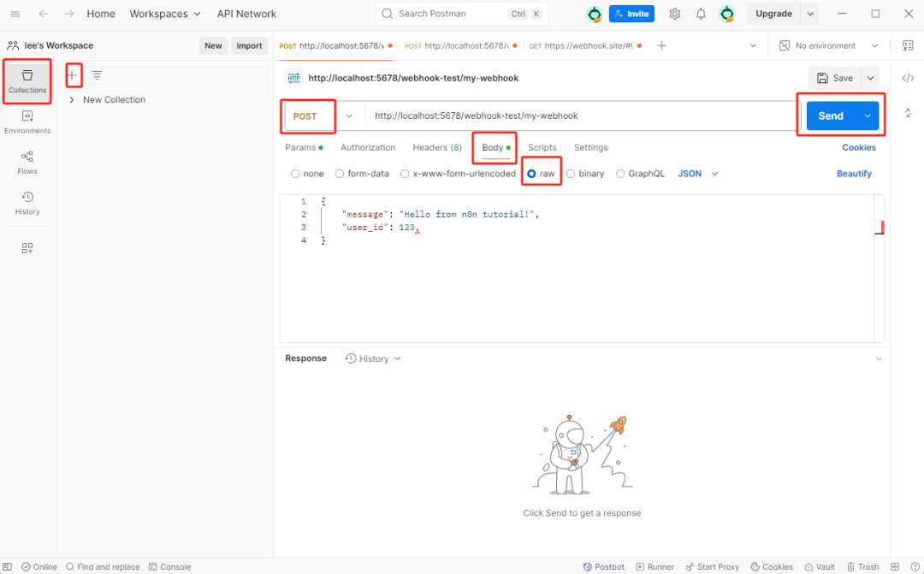Go back with the left arrow
The height and width of the screenshot is (574, 924).
coord(44,14)
